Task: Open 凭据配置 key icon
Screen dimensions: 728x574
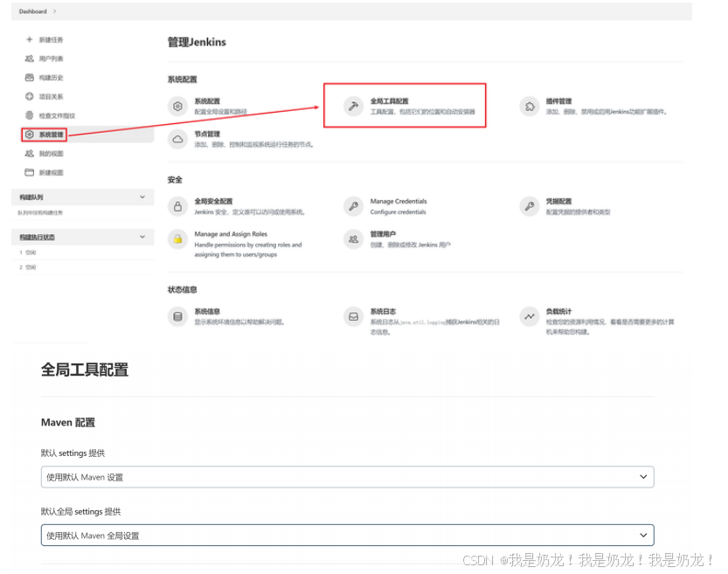Action: pos(530,206)
